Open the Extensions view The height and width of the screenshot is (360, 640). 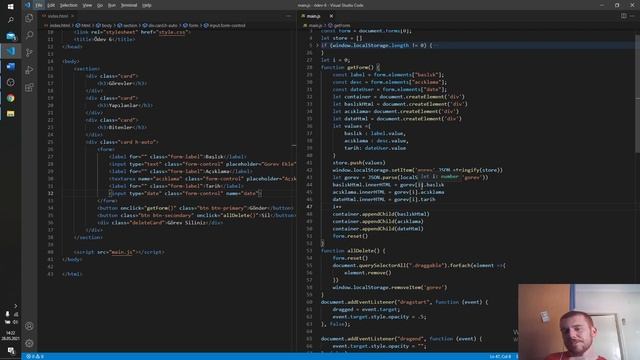point(29,87)
